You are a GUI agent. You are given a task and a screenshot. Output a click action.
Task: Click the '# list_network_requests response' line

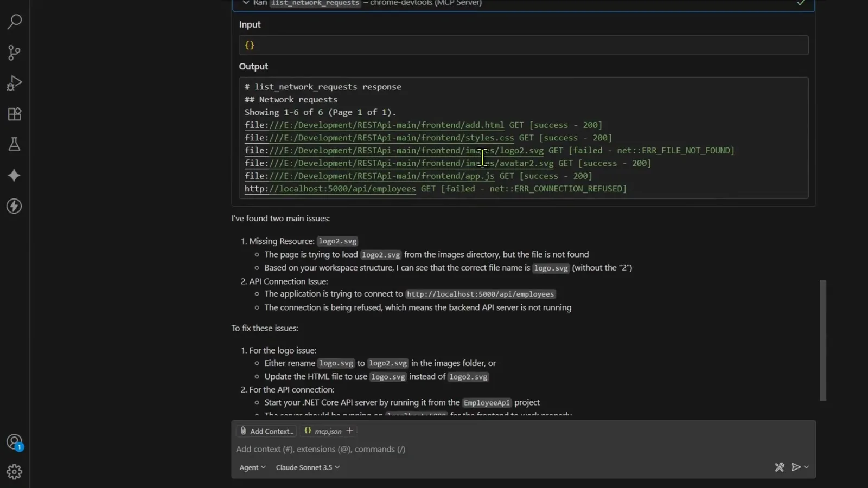323,87
